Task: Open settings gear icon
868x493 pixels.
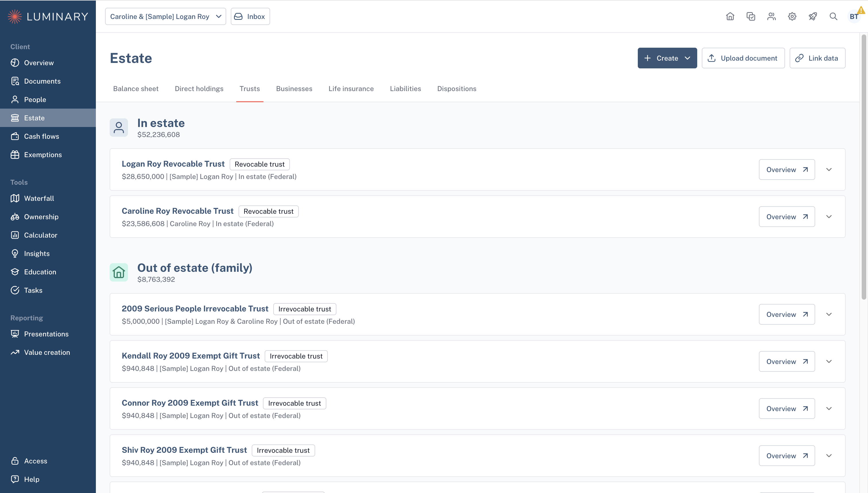Action: click(792, 16)
